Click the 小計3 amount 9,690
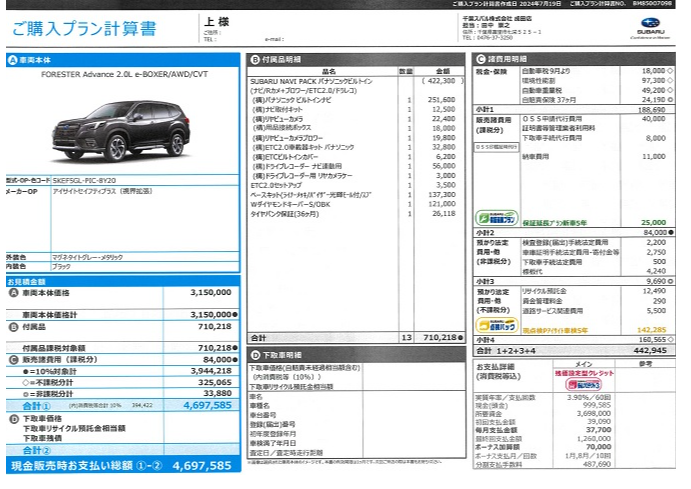 coord(657,281)
